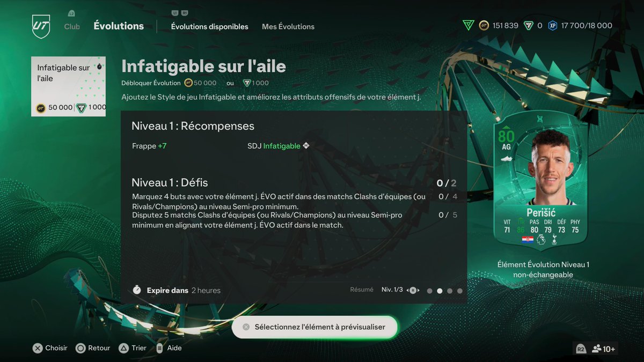Click the coin icon beside 50 000 unlock cost
The width and height of the screenshot is (644, 362).
[188, 83]
